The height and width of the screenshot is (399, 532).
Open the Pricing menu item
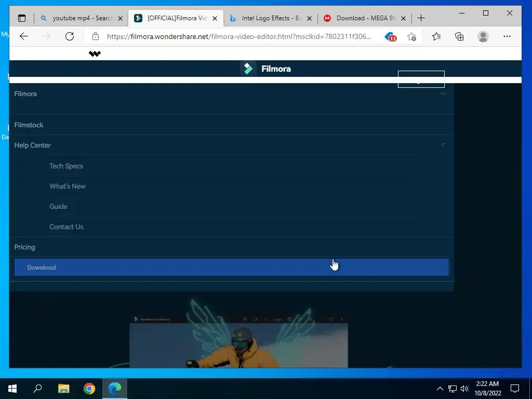25,247
